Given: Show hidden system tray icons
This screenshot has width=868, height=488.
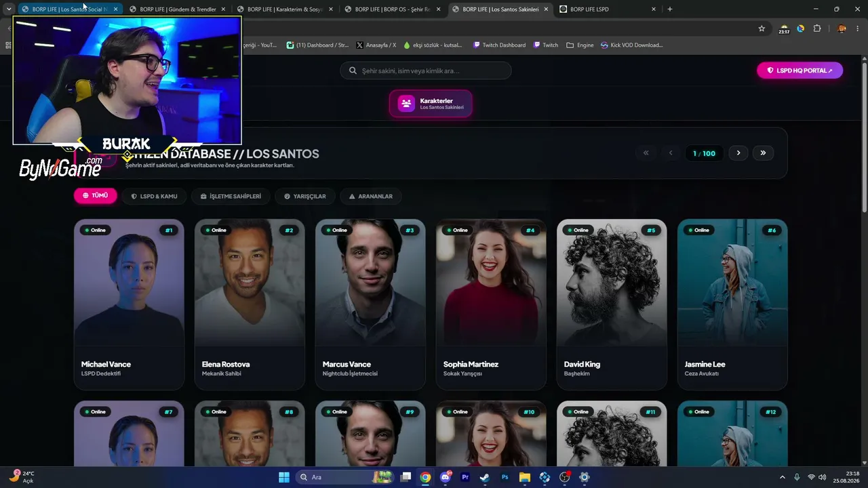Looking at the screenshot, I should point(783,477).
